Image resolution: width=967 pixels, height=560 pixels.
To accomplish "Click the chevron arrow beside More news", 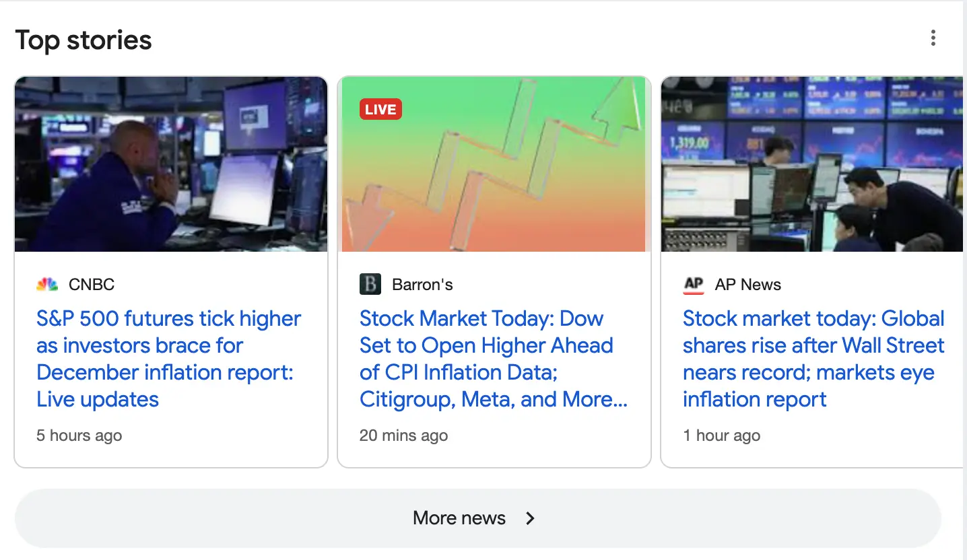I will [530, 518].
